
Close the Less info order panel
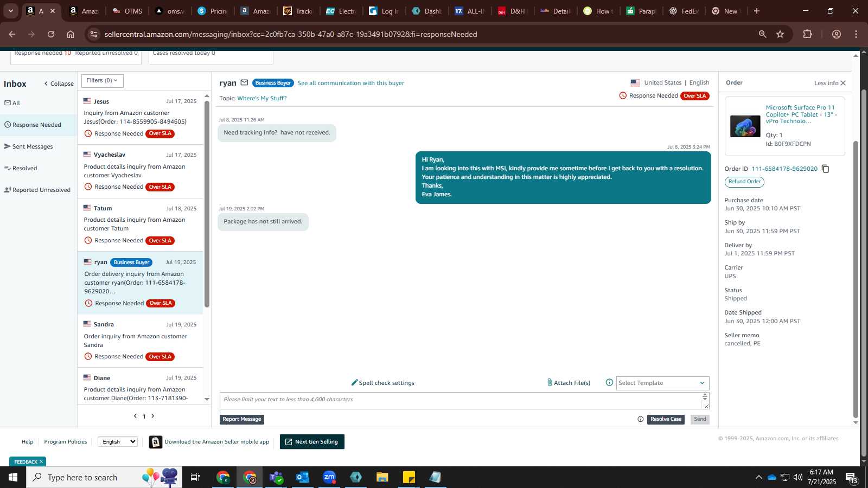[843, 83]
